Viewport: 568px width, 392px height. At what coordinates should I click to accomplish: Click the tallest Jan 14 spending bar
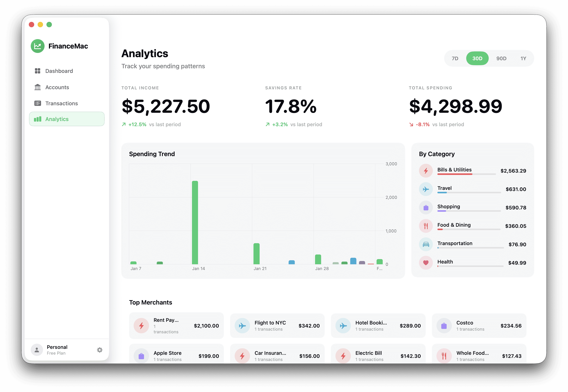click(x=195, y=222)
